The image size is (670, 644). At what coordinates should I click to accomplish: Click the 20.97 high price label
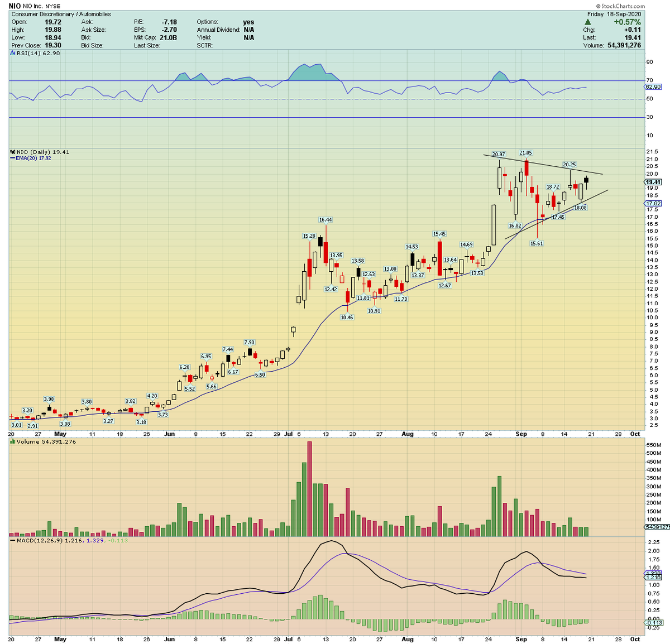tap(499, 154)
